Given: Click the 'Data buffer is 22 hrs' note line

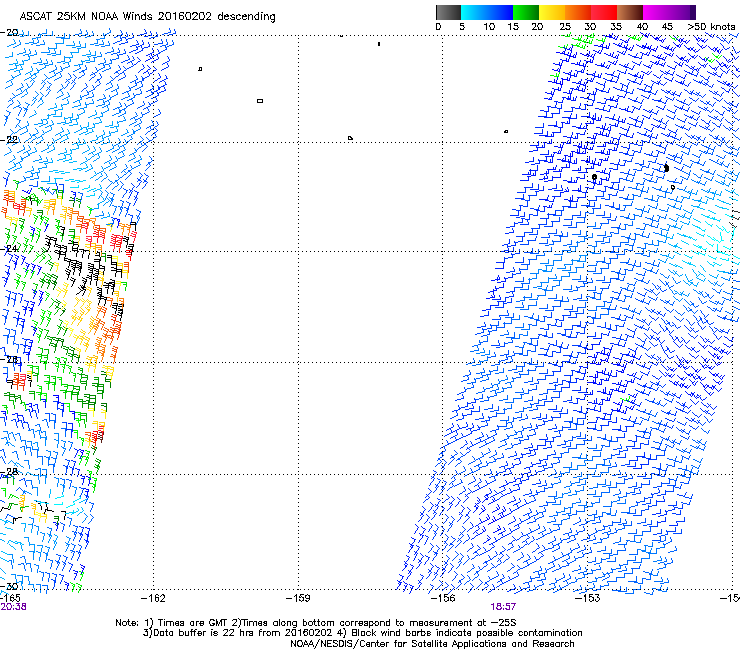Looking at the screenshot, I should click(x=362, y=633).
